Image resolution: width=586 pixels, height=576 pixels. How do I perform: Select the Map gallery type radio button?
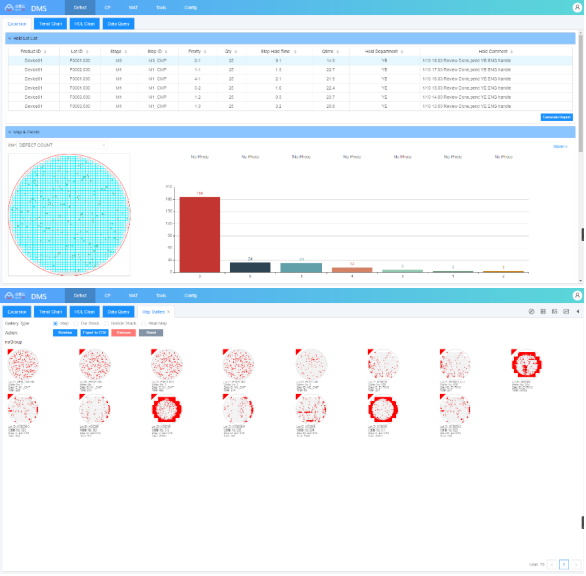pos(55,324)
